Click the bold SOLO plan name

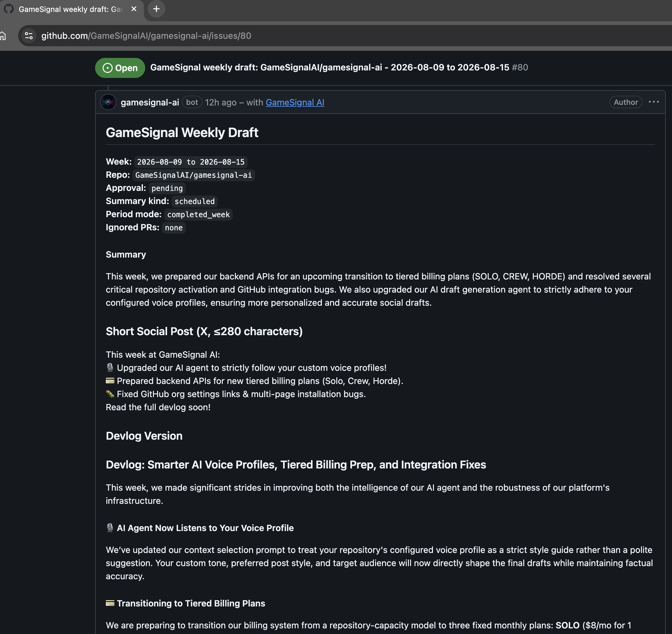tap(568, 626)
